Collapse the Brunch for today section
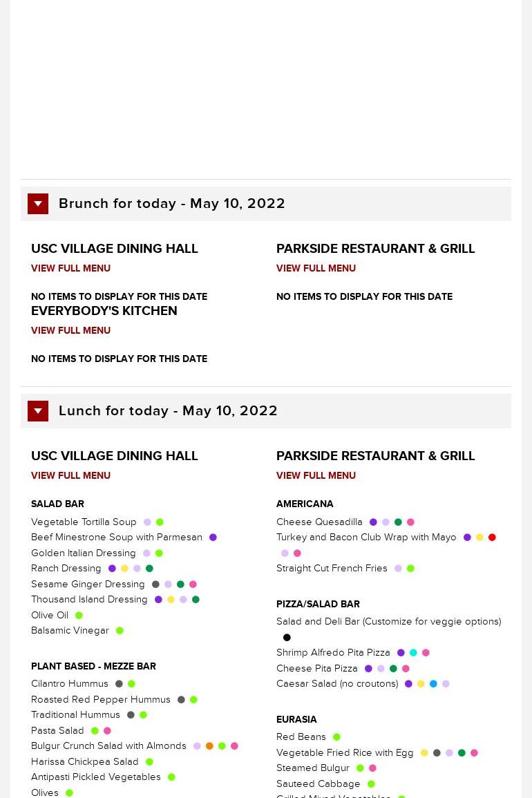 [38, 204]
